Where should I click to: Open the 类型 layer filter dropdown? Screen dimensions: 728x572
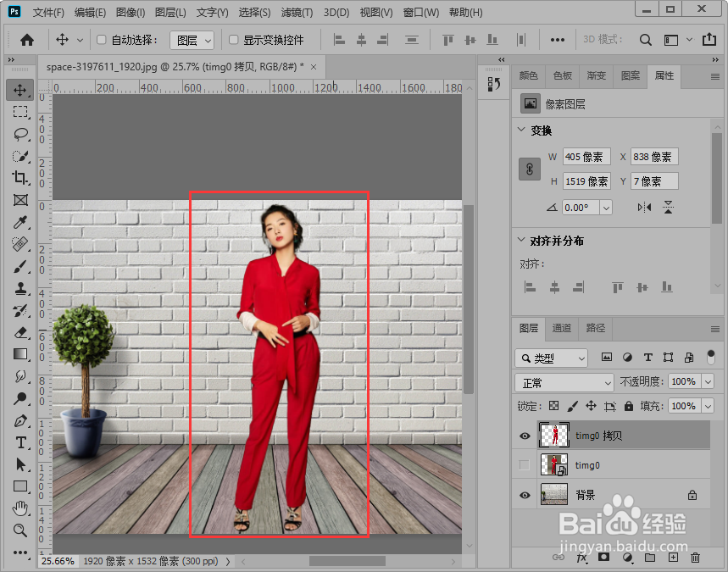point(551,358)
